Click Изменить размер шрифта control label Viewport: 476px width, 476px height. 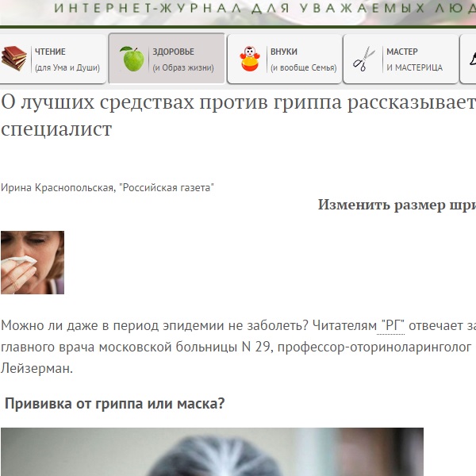(x=397, y=205)
